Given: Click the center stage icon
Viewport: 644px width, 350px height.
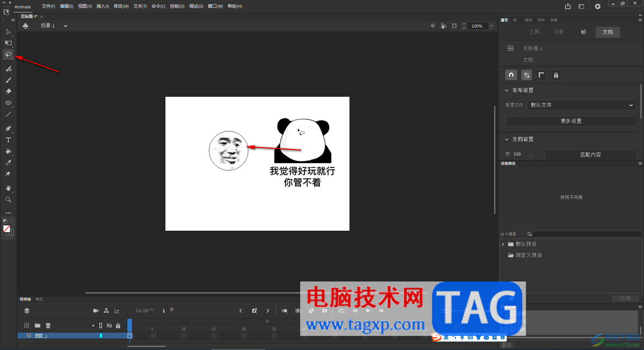Looking at the screenshot, I should click(433, 26).
